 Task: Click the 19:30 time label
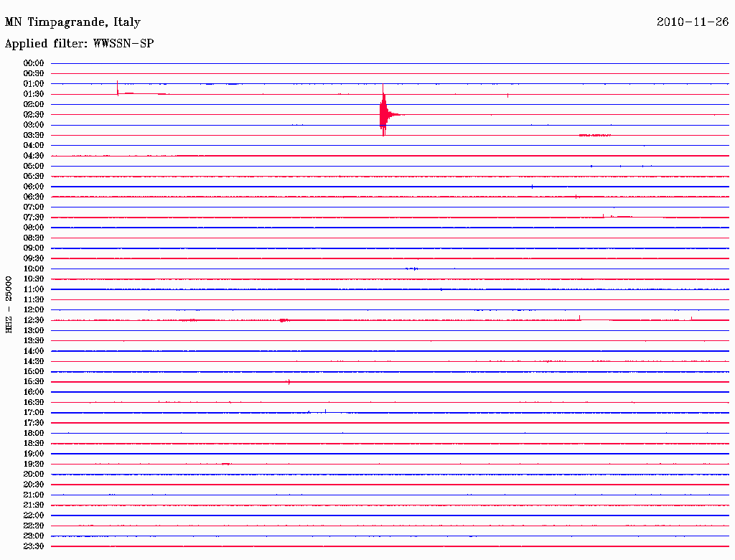[33, 464]
